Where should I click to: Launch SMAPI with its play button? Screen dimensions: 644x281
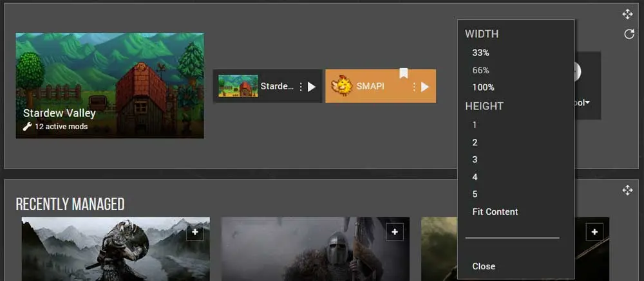click(425, 87)
